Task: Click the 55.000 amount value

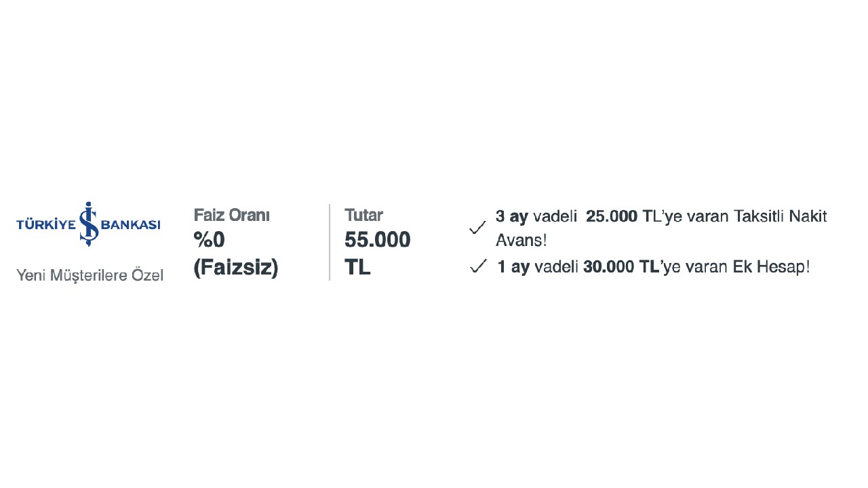Action: pos(378,240)
